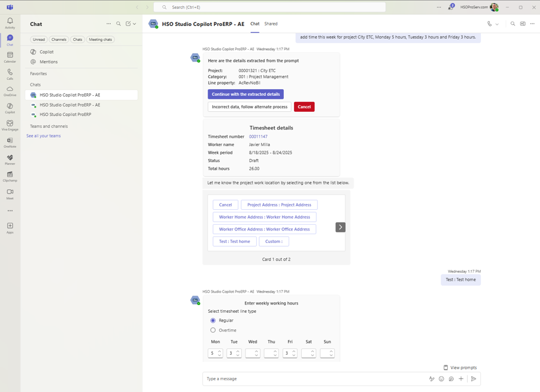Image resolution: width=540 pixels, height=392 pixels.
Task: Open Viva Engage app
Action: (x=10, y=125)
